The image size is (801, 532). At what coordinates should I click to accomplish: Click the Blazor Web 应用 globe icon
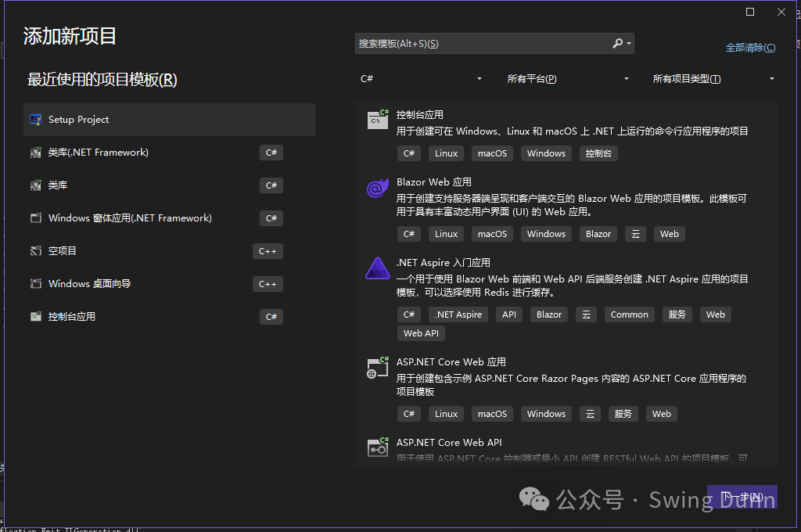pos(377,188)
